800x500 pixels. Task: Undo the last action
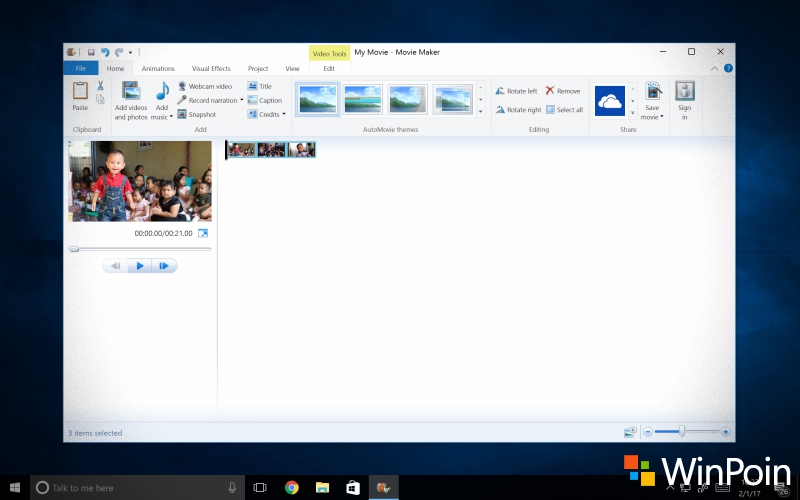[x=105, y=52]
